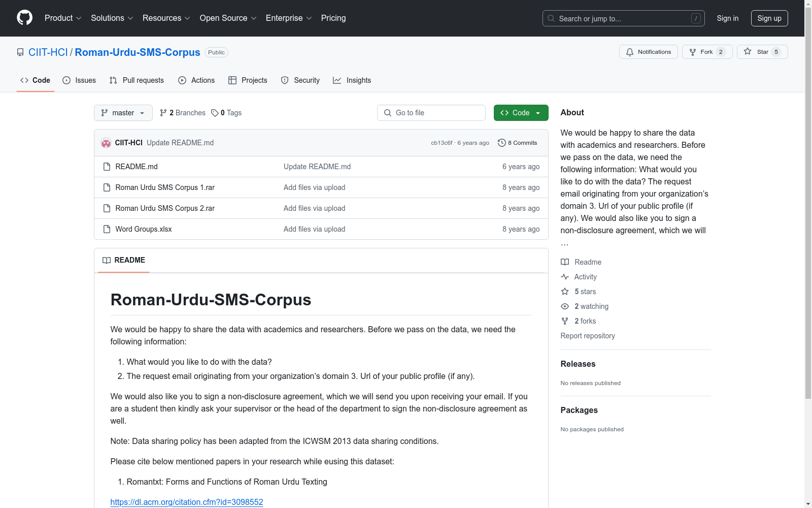The image size is (812, 508).
Task: Open Roman Urdu SMS Corpus 2.rar
Action: click(165, 208)
